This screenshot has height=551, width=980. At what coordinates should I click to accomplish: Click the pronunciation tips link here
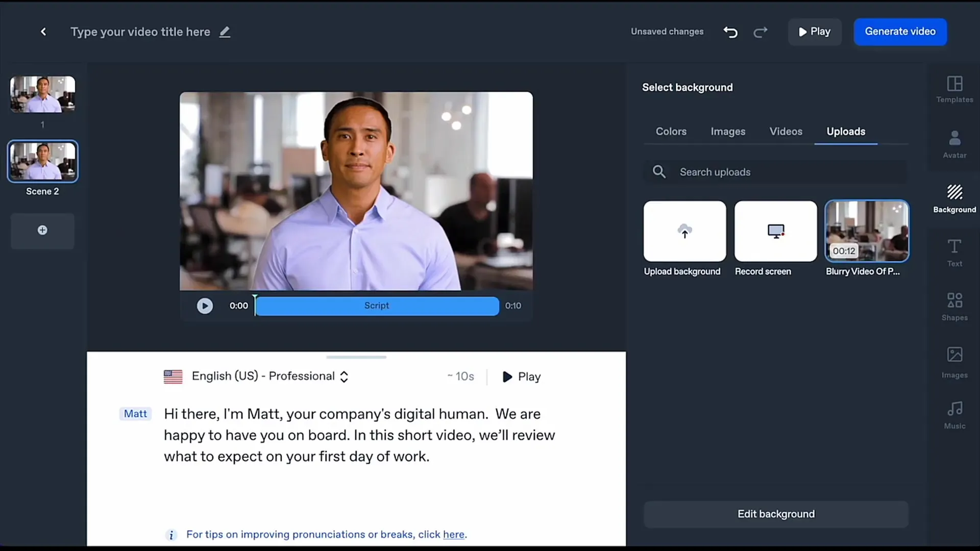(454, 534)
